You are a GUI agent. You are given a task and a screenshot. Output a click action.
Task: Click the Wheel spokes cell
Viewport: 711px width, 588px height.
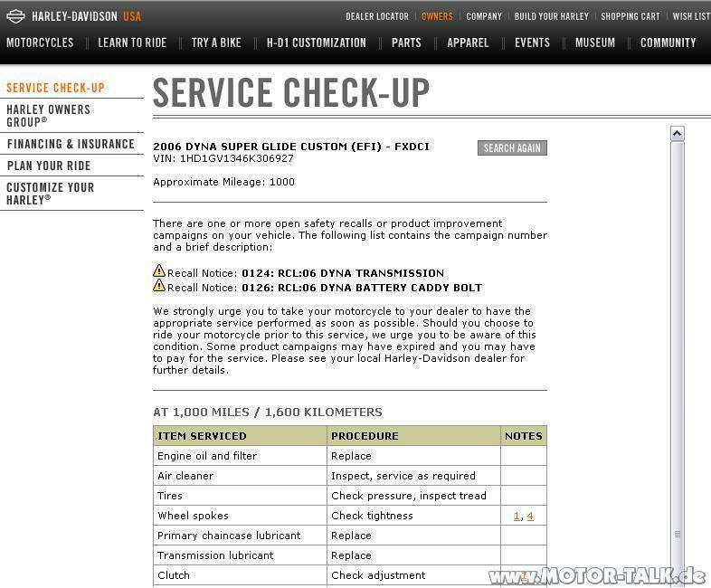240,516
